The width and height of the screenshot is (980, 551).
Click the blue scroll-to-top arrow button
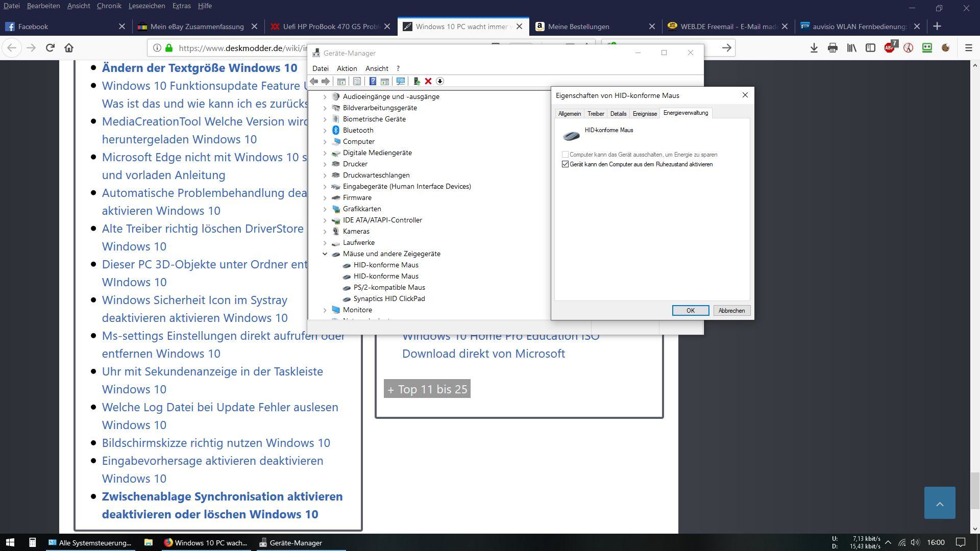tap(939, 503)
